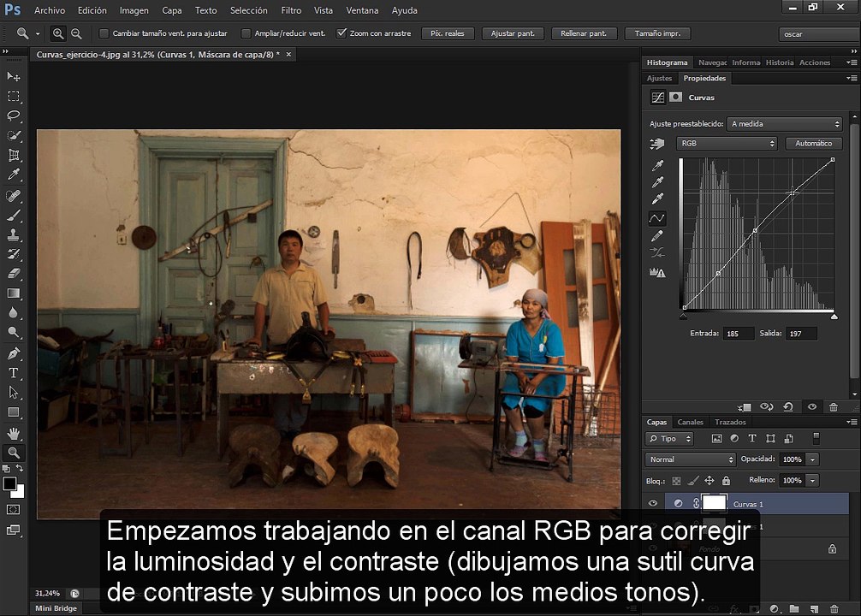Select the edit points curve tool

[657, 218]
